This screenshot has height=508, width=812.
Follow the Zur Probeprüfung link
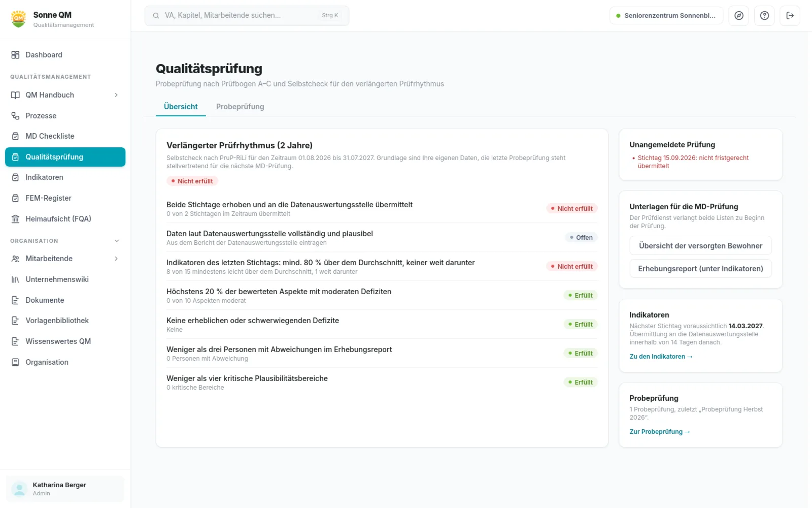click(660, 432)
